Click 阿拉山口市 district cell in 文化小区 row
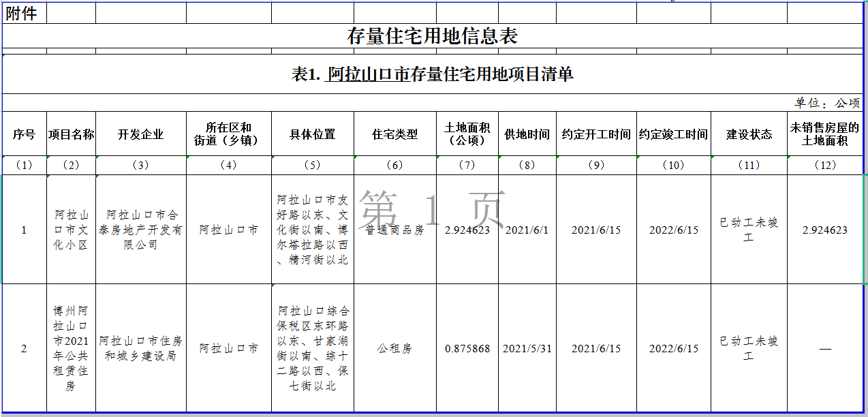This screenshot has width=868, height=417. point(229,230)
